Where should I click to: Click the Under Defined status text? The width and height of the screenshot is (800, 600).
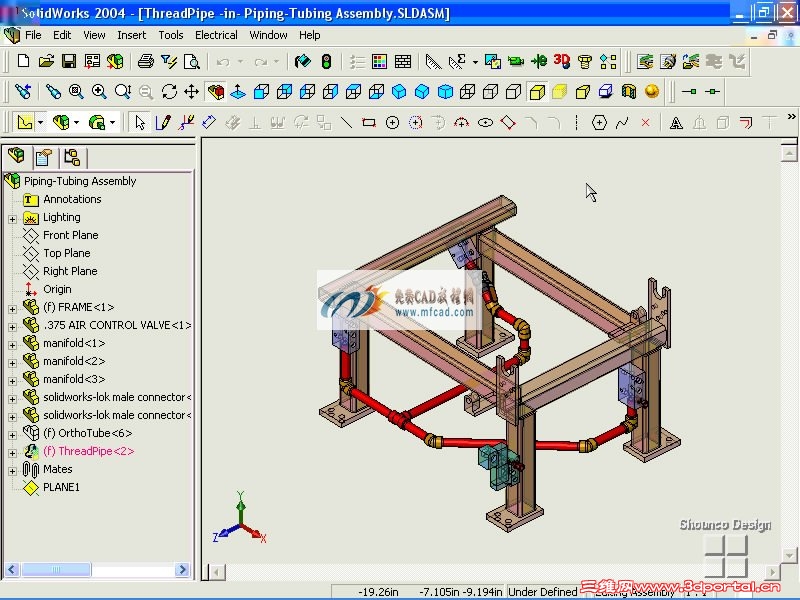(542, 592)
